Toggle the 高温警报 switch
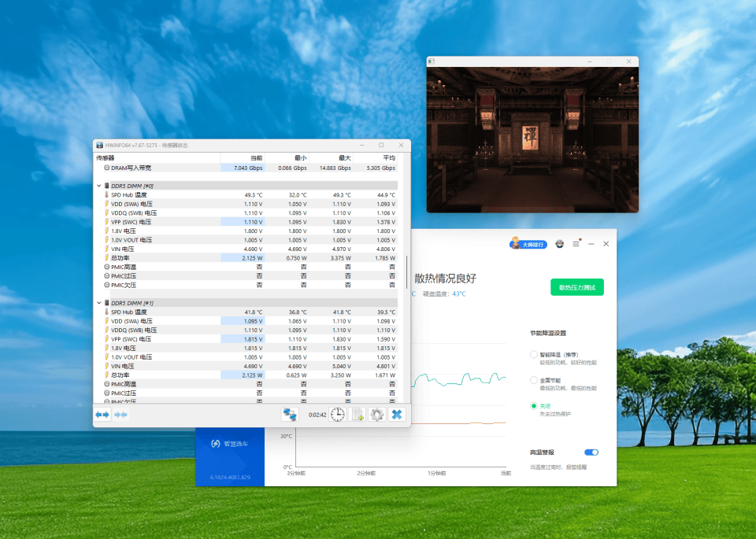Screen dimensions: 756x539 (x=591, y=452)
